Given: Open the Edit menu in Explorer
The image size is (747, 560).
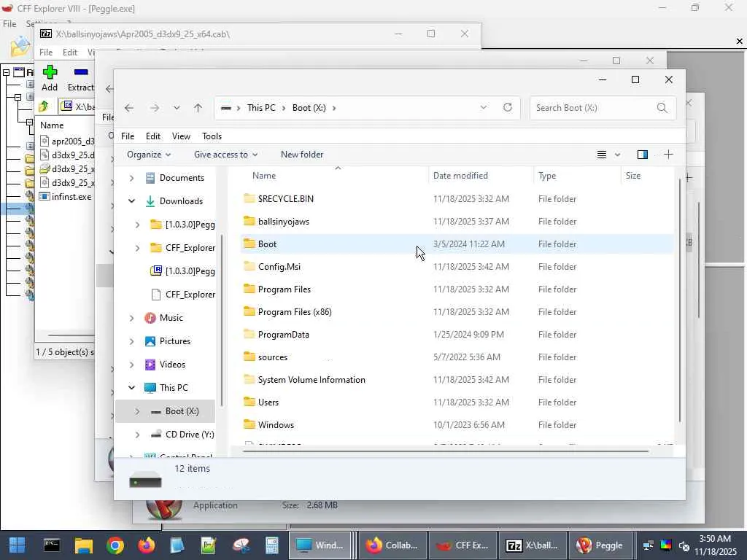Looking at the screenshot, I should (x=153, y=136).
